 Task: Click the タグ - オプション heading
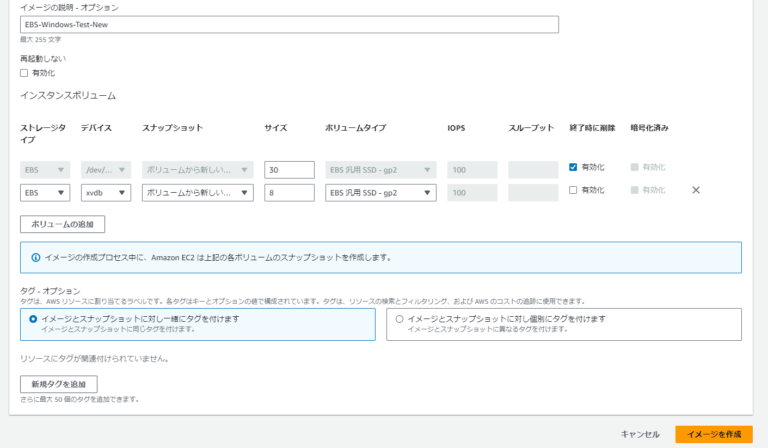[x=50, y=291]
